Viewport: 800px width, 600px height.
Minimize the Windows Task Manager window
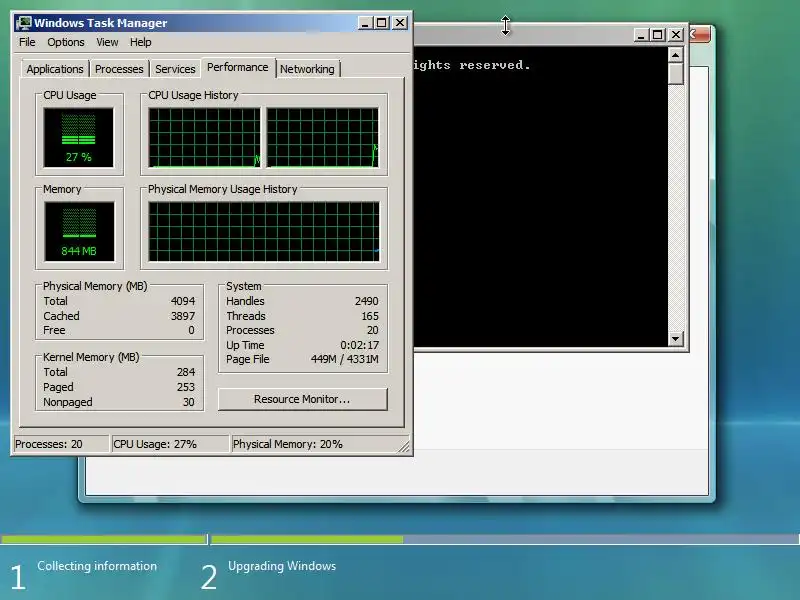[x=364, y=23]
